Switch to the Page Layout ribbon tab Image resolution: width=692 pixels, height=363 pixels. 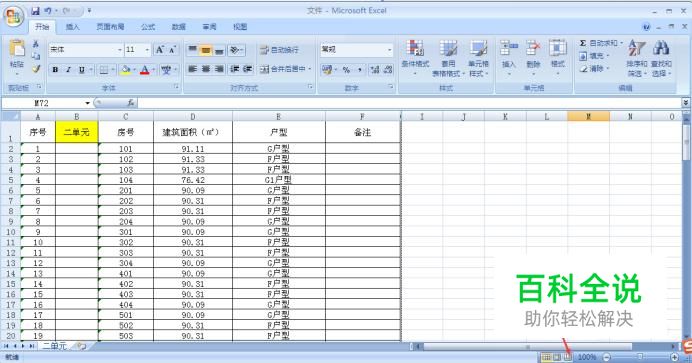click(110, 27)
